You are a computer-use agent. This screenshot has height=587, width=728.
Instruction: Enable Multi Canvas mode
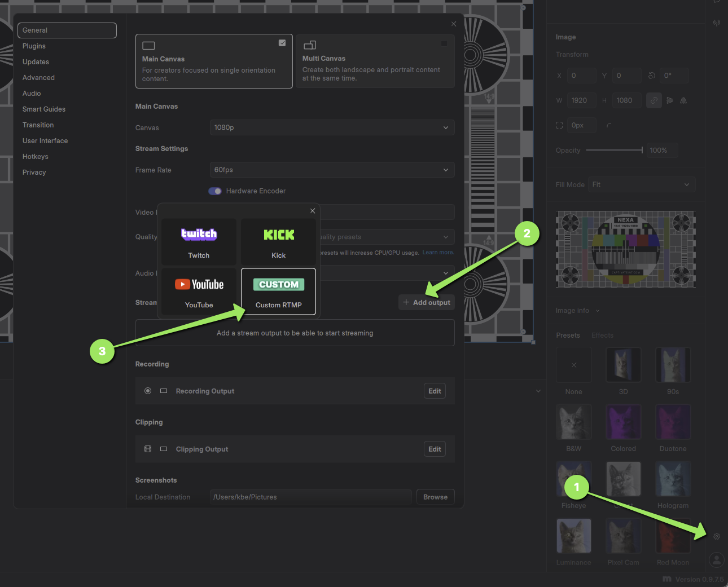click(444, 42)
